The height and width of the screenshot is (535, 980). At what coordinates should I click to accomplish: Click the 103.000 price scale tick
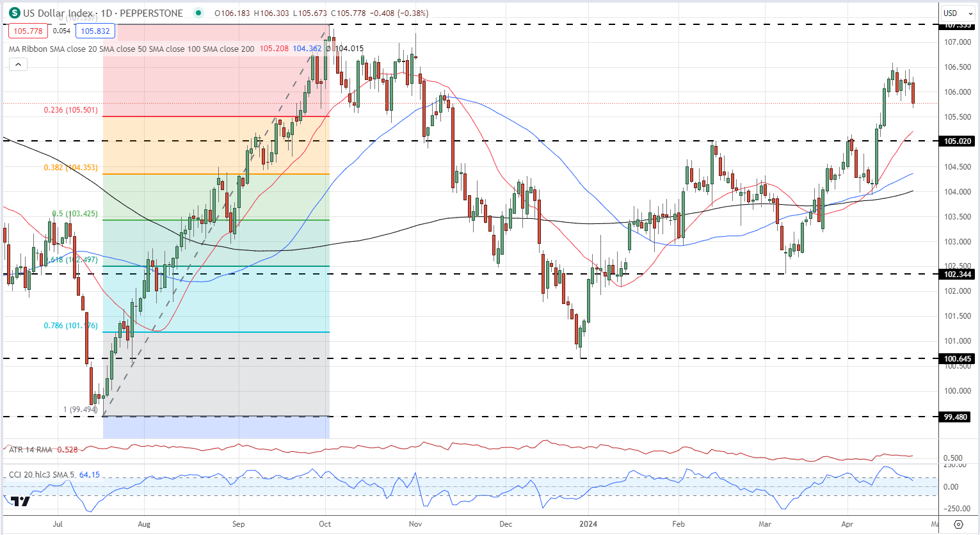tap(958, 242)
